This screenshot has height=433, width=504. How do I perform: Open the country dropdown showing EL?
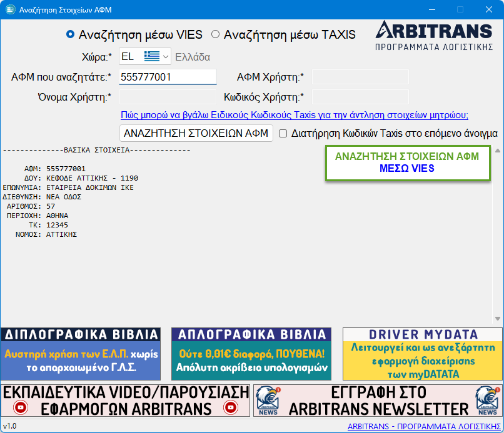click(144, 56)
